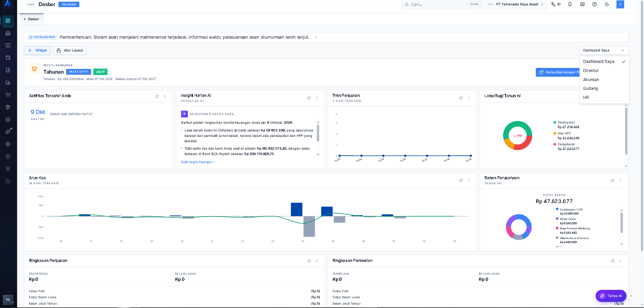
Task: Open the package box sidebar icon
Action: 8,107
